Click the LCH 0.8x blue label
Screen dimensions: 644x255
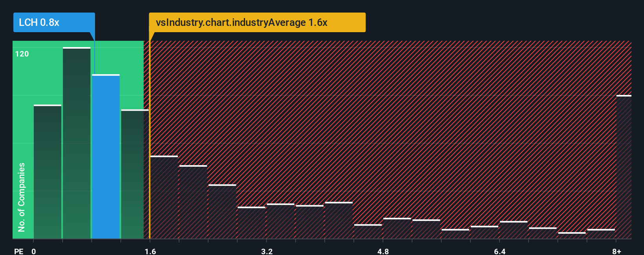point(54,22)
